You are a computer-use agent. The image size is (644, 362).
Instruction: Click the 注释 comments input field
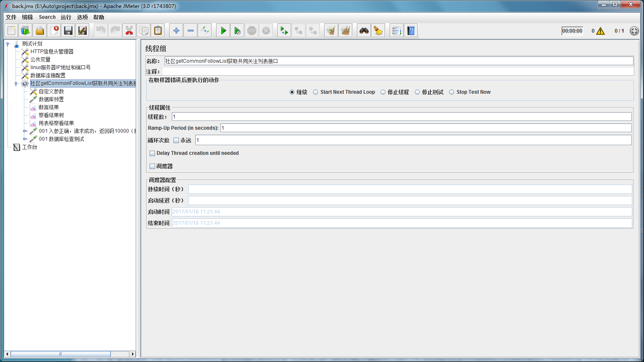(x=398, y=72)
